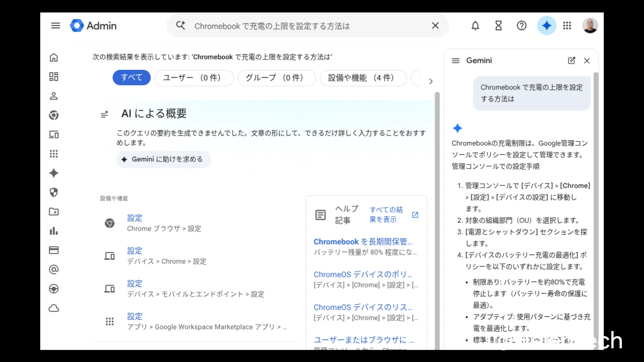Open the ユーザーまたはブラウザに… help article
This screenshot has height=362, width=644.
pyautogui.click(x=364, y=340)
